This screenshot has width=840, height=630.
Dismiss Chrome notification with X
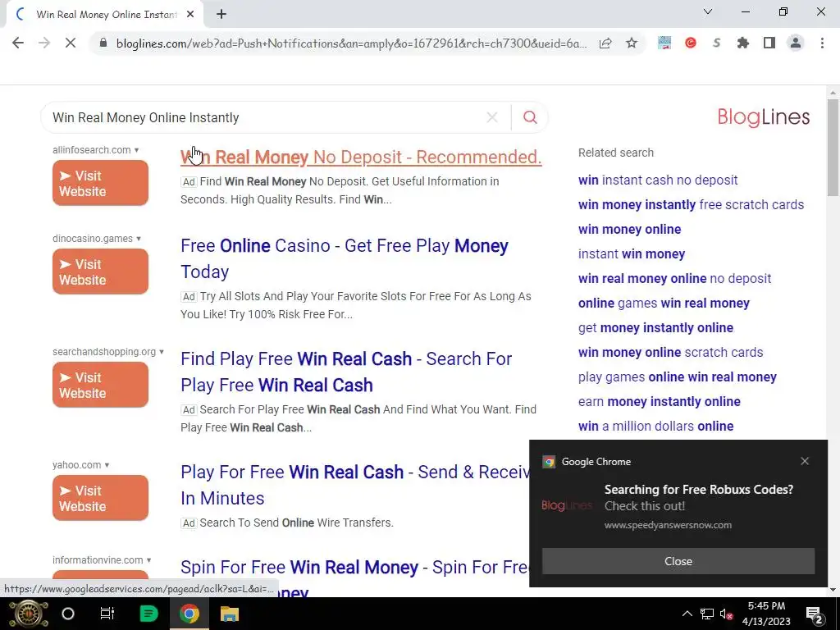(805, 461)
